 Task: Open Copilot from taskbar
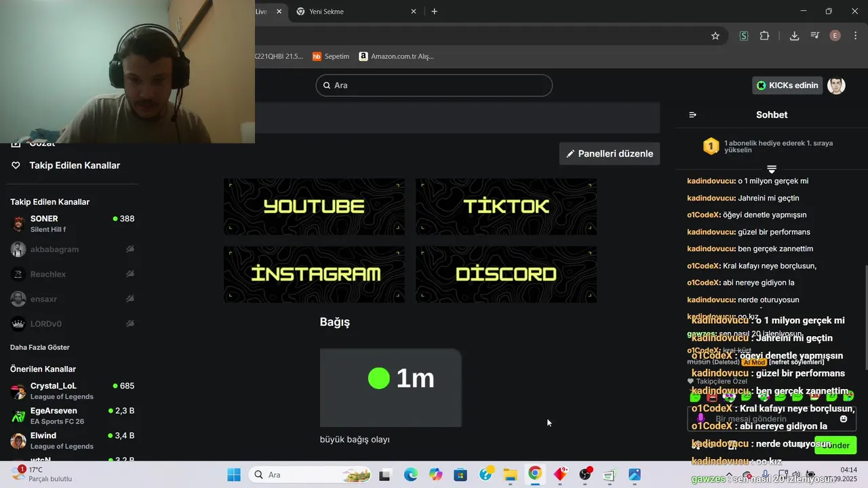[x=435, y=474]
